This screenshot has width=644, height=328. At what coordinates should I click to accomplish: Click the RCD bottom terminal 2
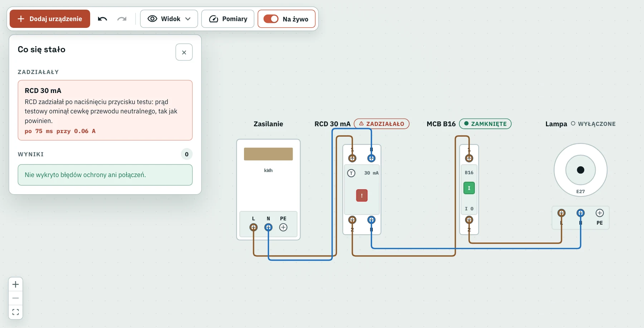click(x=352, y=220)
